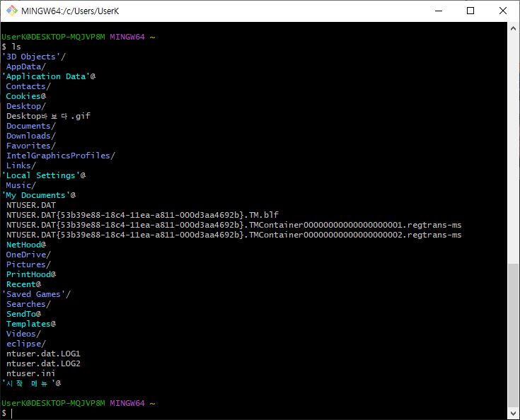Click the Music/ directory entry
Image resolution: width=520 pixels, height=420 pixels.
pos(21,185)
